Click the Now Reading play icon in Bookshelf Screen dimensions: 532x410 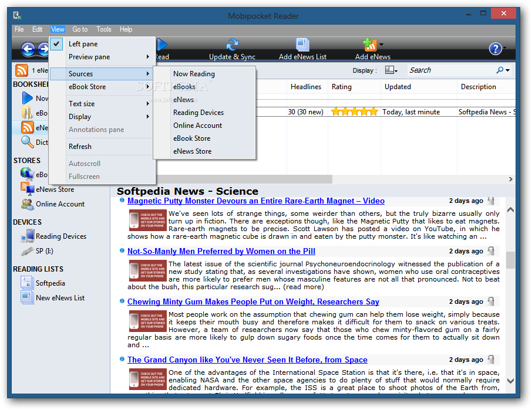pyautogui.click(x=27, y=99)
